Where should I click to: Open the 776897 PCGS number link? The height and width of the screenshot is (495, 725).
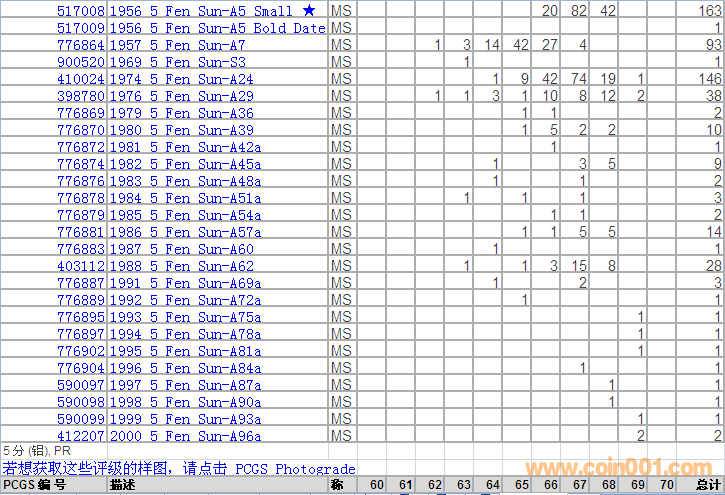(x=81, y=334)
